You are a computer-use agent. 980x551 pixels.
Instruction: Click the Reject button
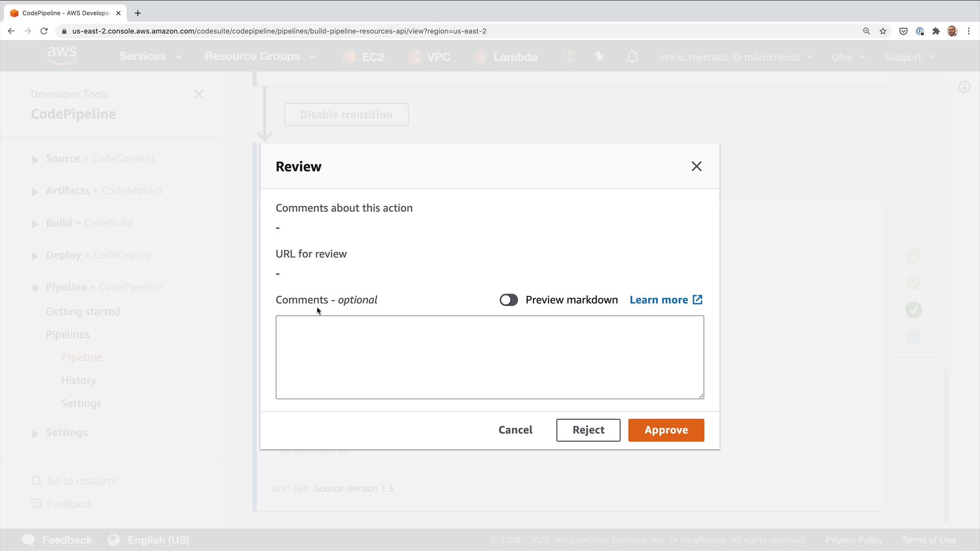[588, 430]
